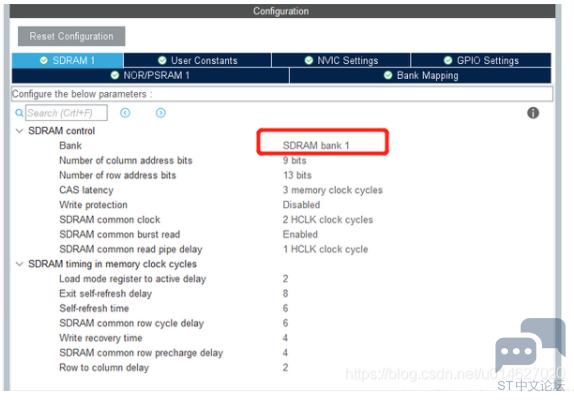574x401 pixels.
Task: Click the Search (Ctrl+F) input field
Action: point(66,113)
